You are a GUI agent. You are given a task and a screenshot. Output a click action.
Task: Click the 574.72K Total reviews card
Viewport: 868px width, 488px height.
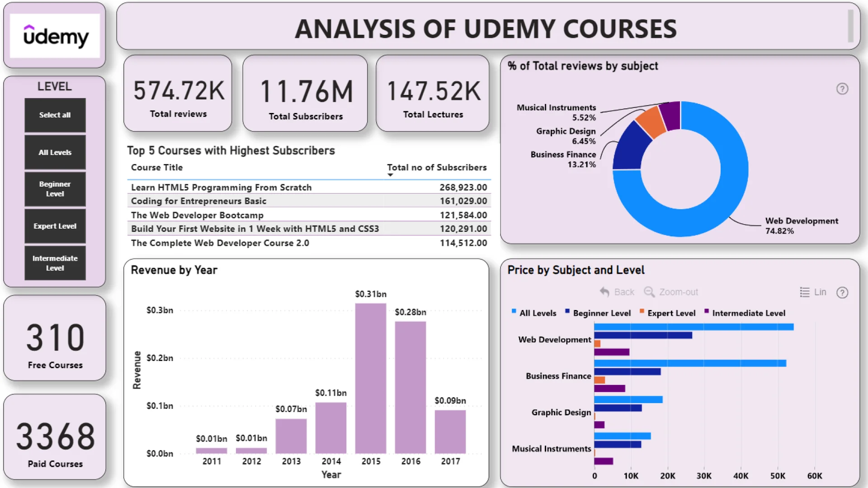178,94
